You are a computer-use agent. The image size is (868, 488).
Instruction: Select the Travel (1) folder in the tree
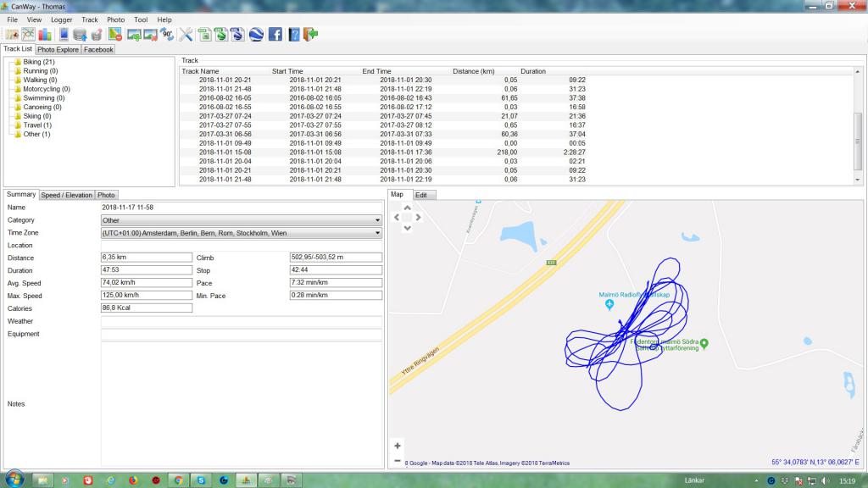pyautogui.click(x=36, y=125)
